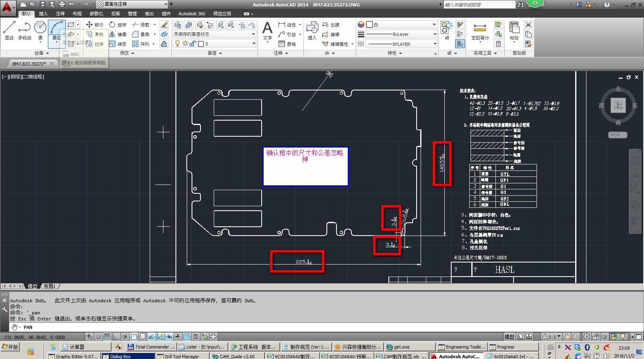This screenshot has height=359, width=644.
Task: Click the 创建 block create tool
Action: pyautogui.click(x=330, y=25)
